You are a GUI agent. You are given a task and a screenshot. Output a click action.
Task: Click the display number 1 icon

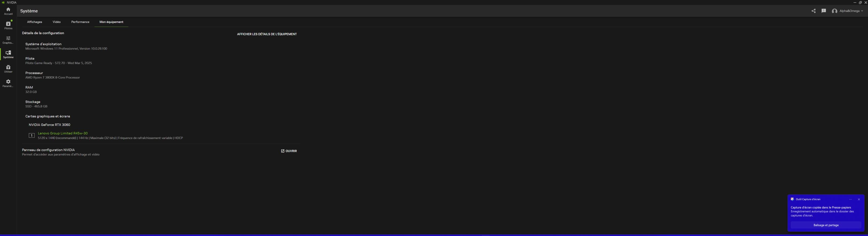pyautogui.click(x=32, y=135)
